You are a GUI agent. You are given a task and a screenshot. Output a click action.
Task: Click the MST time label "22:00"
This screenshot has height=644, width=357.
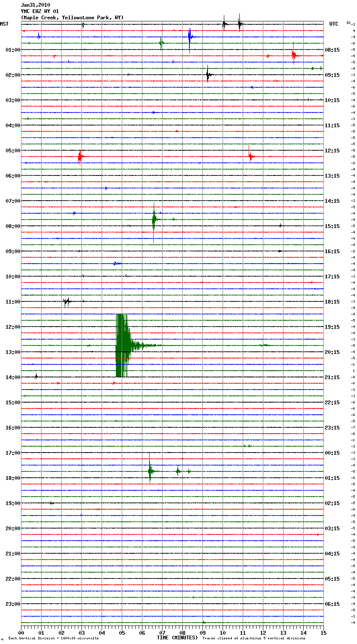(x=13, y=579)
